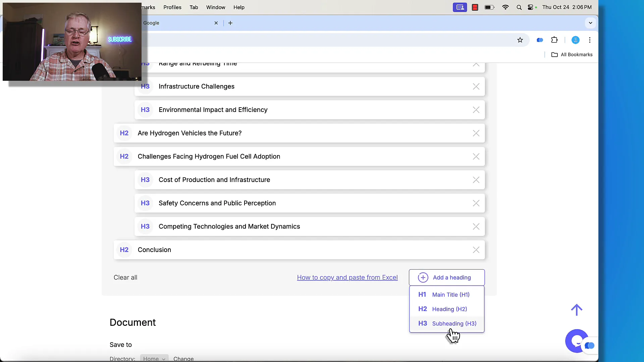Open All Bookmarks folder
Screen dimensions: 644x362
click(572, 55)
